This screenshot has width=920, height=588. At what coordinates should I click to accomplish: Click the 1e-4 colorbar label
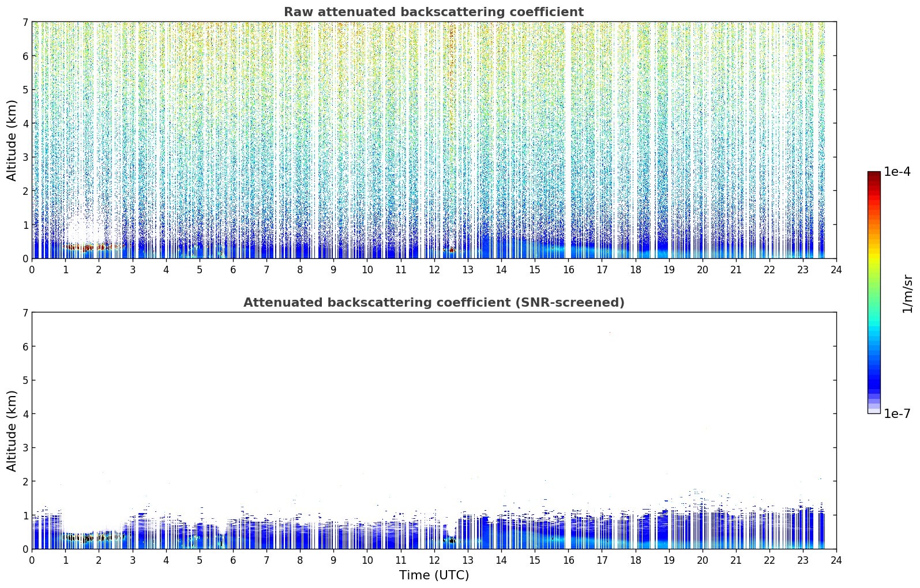[x=897, y=172]
